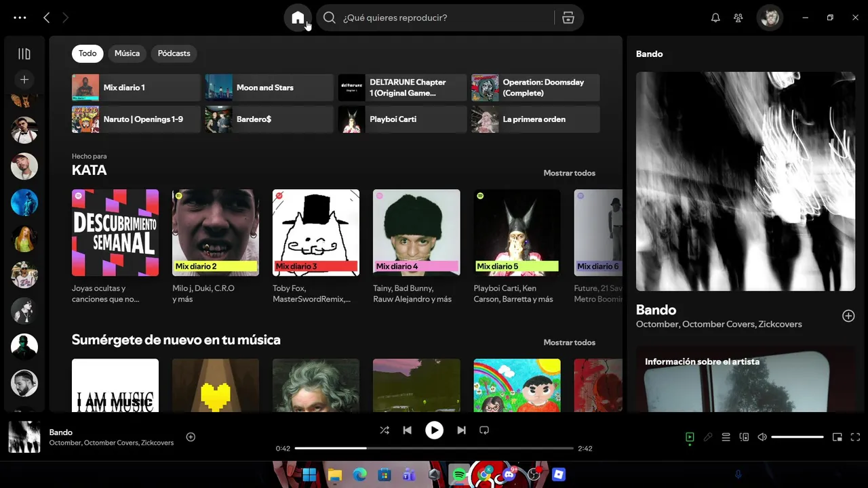The height and width of the screenshot is (488, 868).
Task: Open Connect to a device icon
Action: (x=744, y=437)
